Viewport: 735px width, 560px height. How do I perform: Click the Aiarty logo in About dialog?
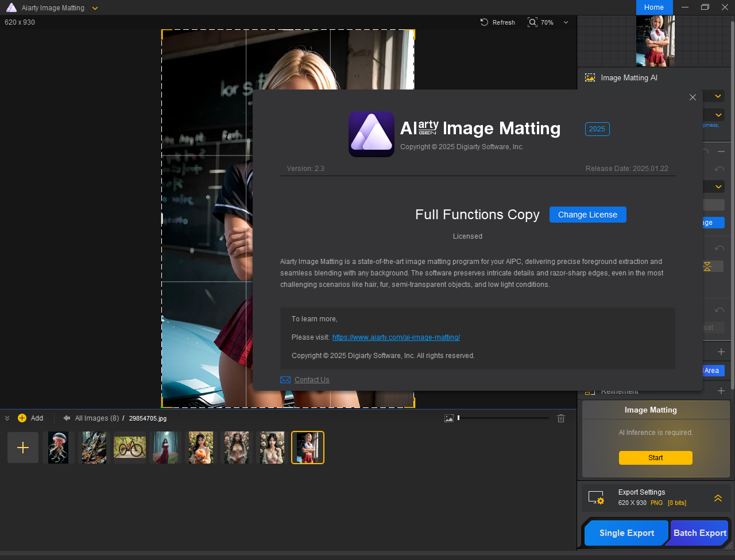click(x=372, y=134)
